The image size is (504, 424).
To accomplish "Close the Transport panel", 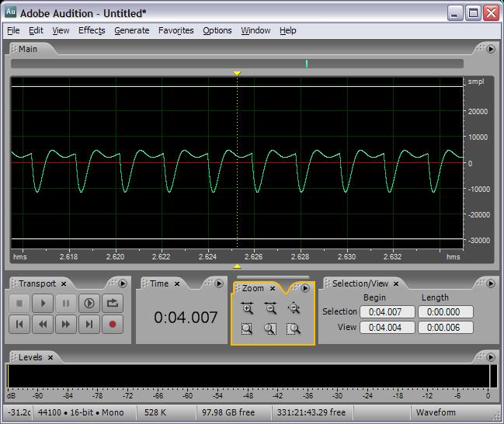I will pyautogui.click(x=64, y=284).
